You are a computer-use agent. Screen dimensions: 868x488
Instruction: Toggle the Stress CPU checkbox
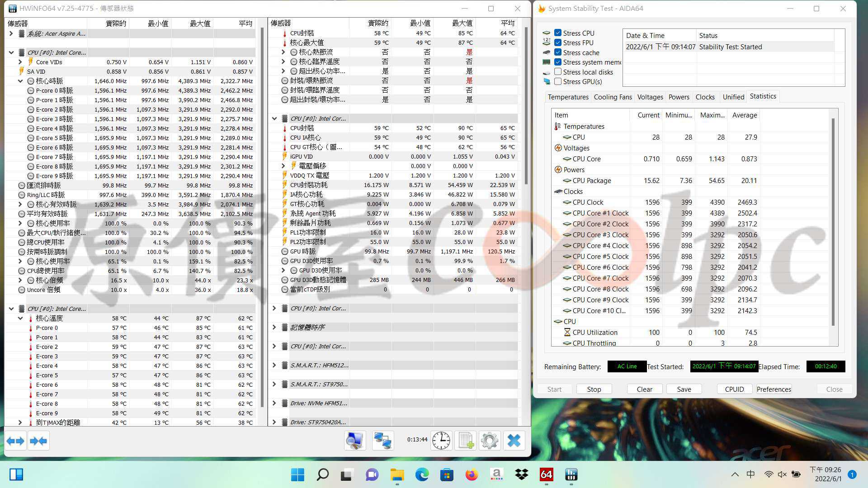coord(558,33)
